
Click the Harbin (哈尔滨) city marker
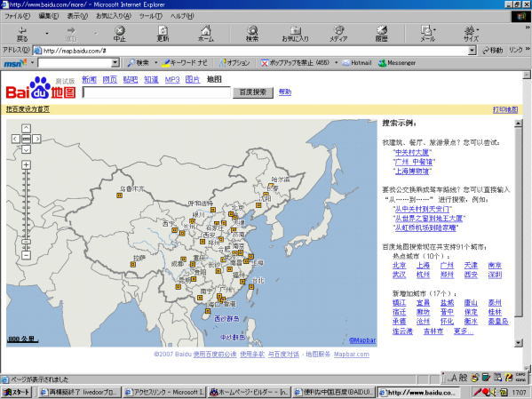[x=271, y=186]
